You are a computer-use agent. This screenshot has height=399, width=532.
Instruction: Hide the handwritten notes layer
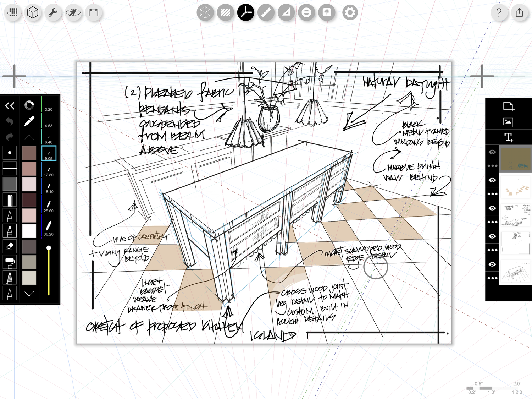(492, 208)
